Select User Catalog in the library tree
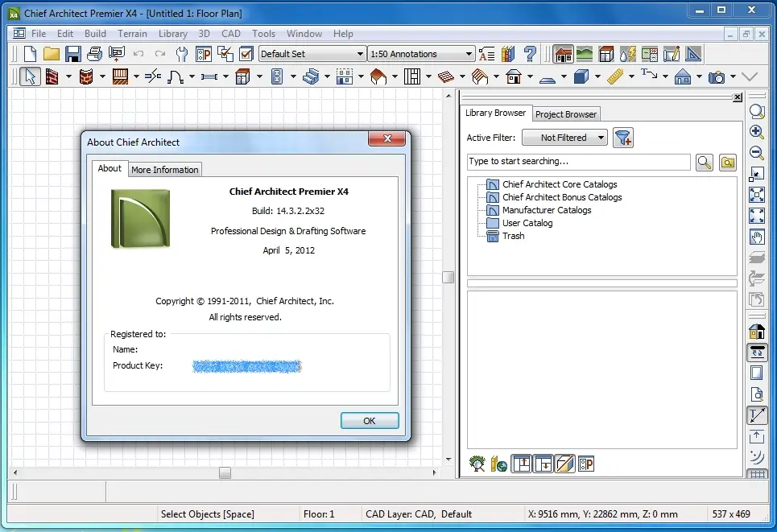 [x=527, y=223]
